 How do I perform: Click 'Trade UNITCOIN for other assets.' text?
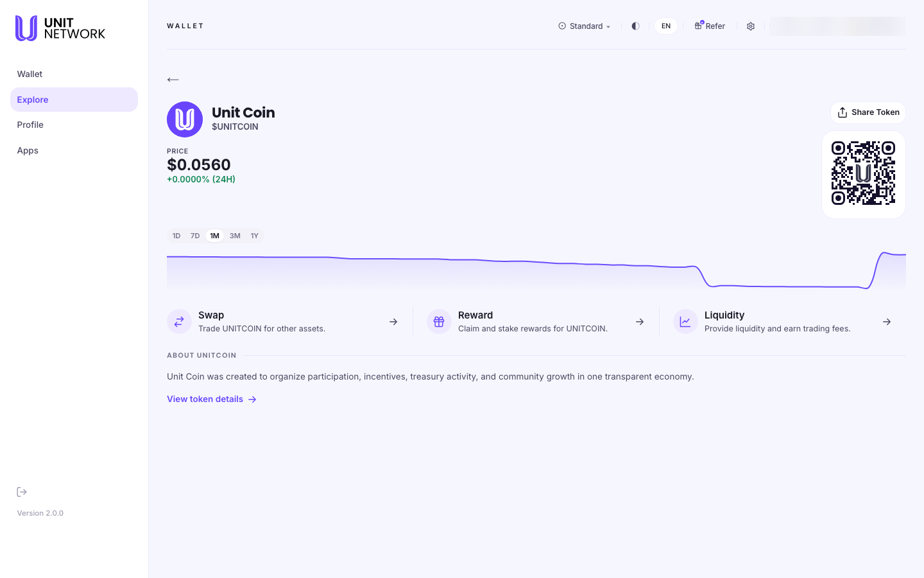click(x=262, y=329)
